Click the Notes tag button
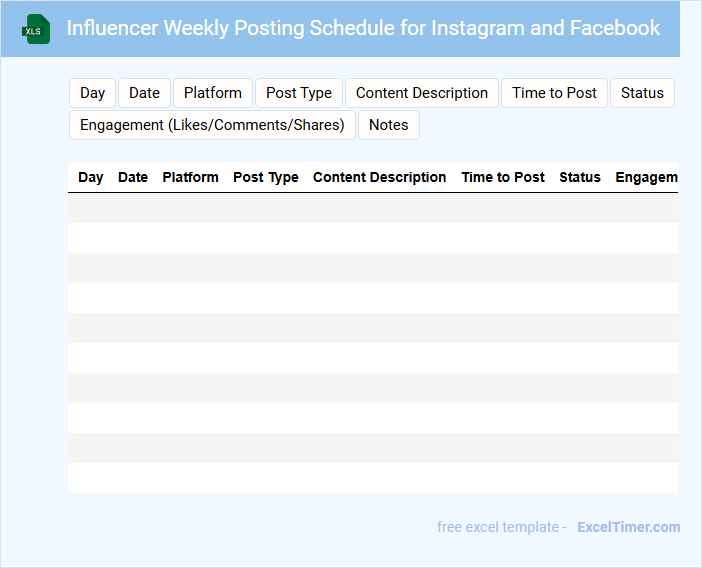 coord(389,125)
